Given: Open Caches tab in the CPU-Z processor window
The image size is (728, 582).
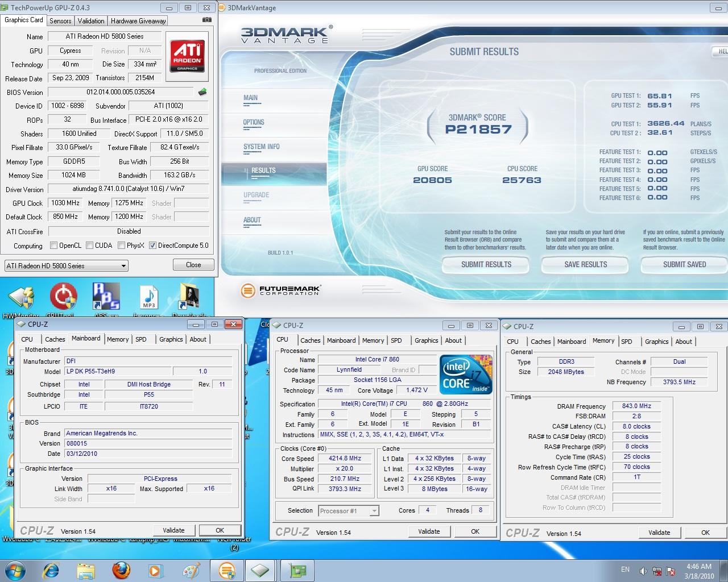Looking at the screenshot, I should tap(311, 340).
